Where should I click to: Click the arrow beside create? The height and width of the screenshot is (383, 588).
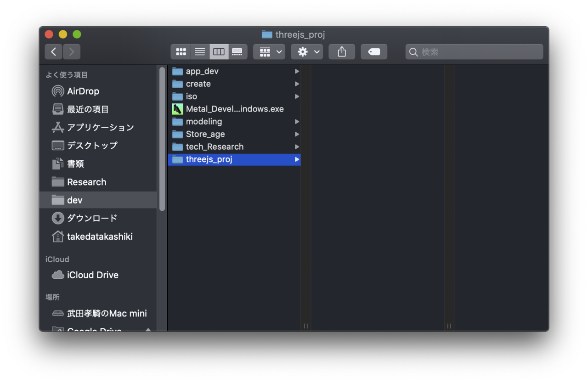(x=297, y=84)
